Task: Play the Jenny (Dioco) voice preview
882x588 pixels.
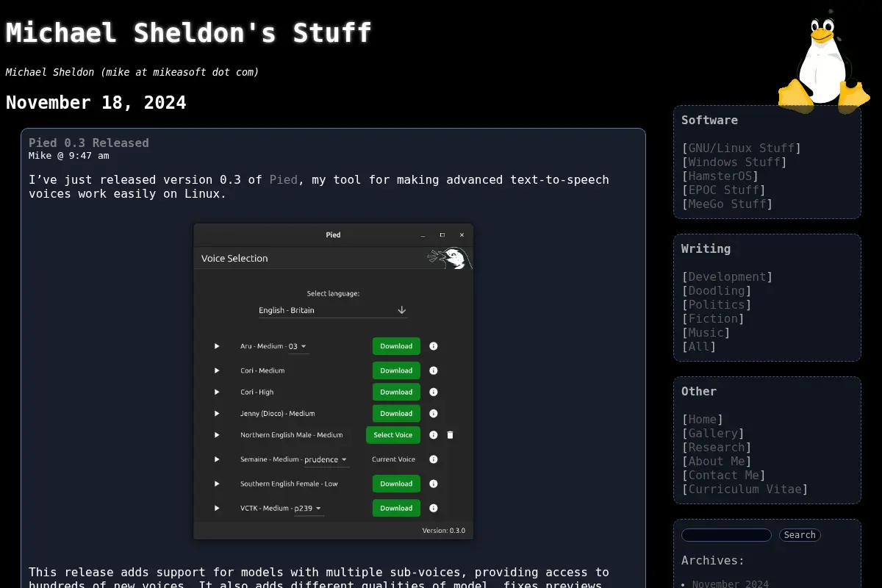Action: [217, 413]
